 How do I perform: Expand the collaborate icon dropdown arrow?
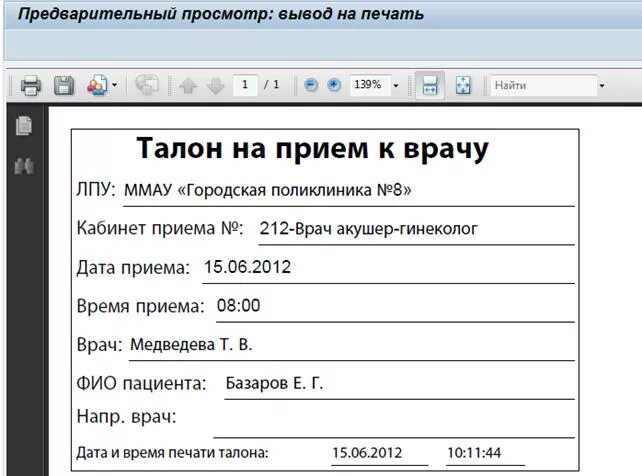coord(114,85)
